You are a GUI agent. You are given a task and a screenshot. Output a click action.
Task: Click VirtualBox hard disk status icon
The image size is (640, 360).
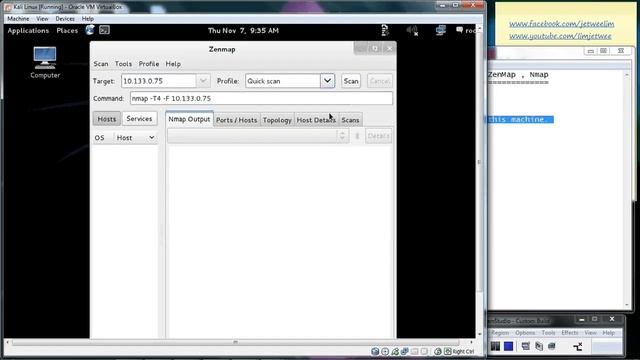[x=375, y=351]
